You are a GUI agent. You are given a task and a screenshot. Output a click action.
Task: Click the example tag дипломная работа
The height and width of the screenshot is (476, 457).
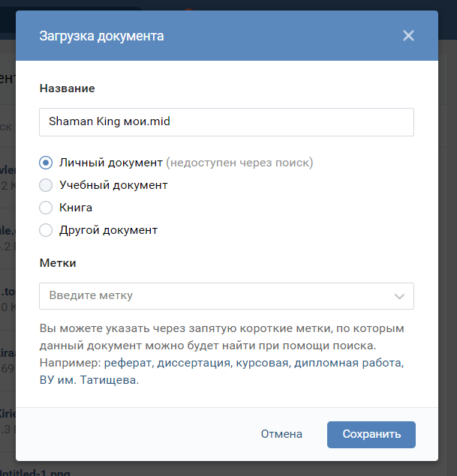(350, 363)
